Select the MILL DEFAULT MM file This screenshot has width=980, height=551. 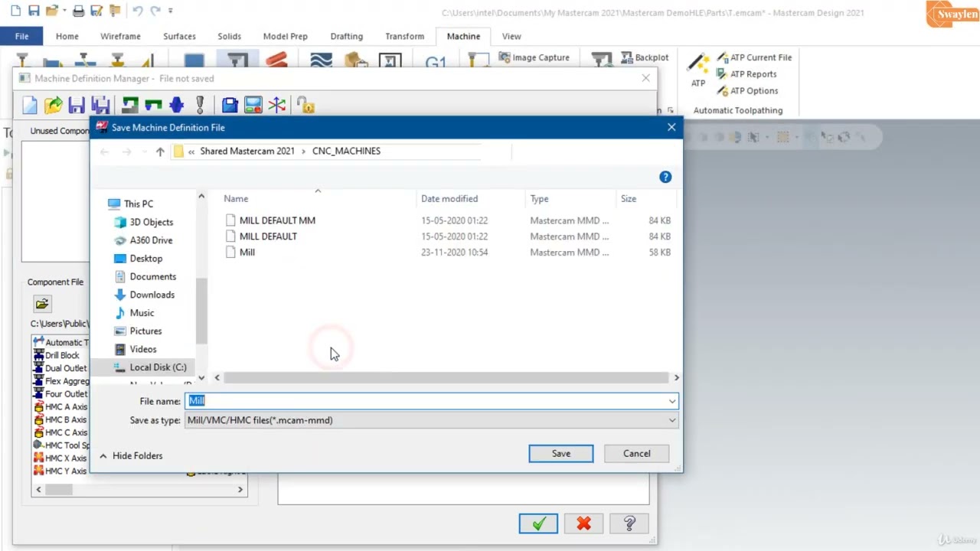coord(277,220)
